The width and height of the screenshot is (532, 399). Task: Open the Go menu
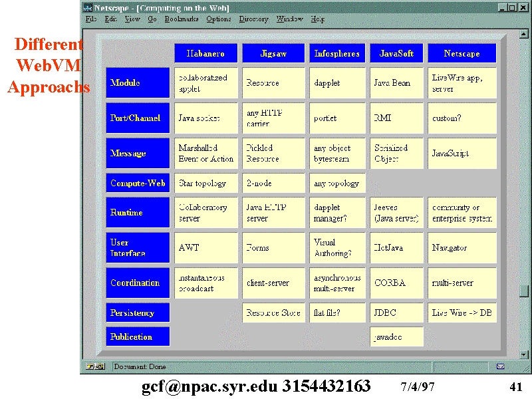(152, 19)
